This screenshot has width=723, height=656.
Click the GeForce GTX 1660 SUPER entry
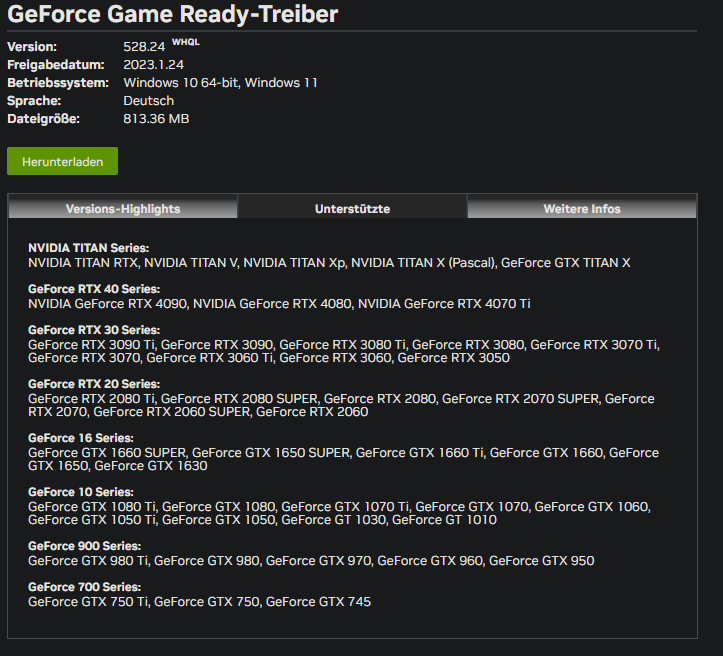pyautogui.click(x=107, y=453)
